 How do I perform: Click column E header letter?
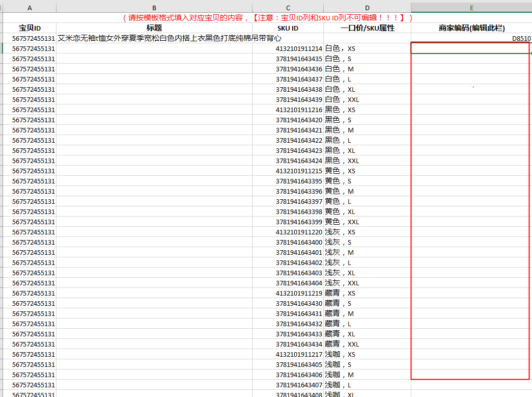coord(471,8)
